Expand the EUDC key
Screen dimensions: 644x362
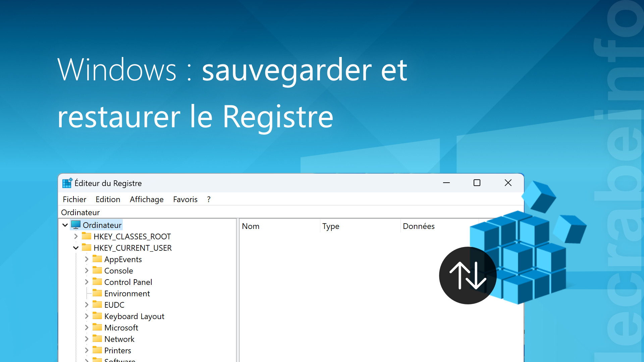click(x=87, y=305)
